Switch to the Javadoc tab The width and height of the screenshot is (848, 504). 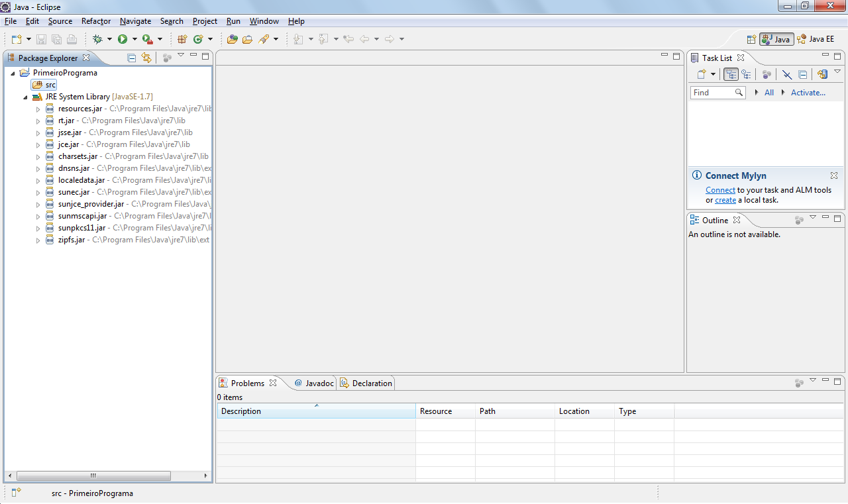coord(314,383)
